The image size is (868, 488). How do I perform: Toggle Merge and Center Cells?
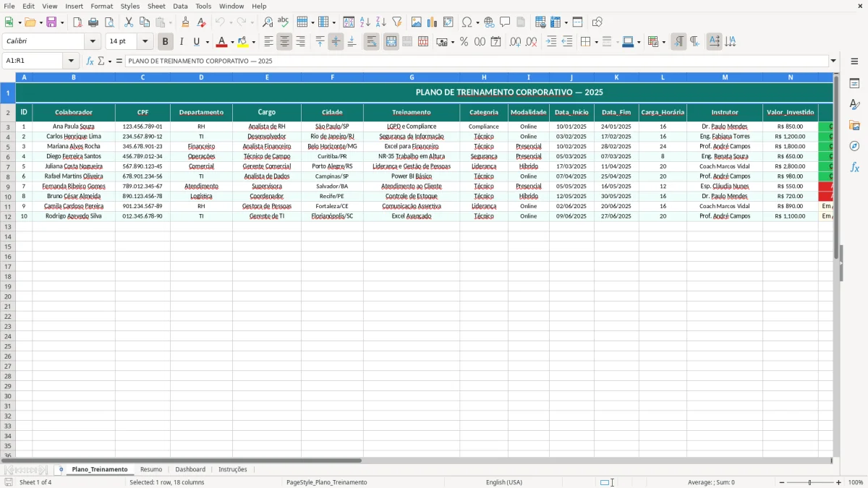(391, 42)
